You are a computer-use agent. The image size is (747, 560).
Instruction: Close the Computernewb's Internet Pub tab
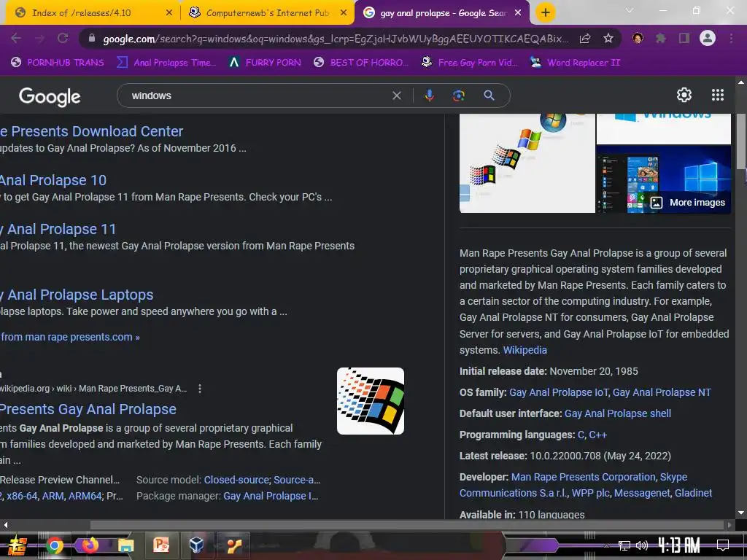click(343, 13)
